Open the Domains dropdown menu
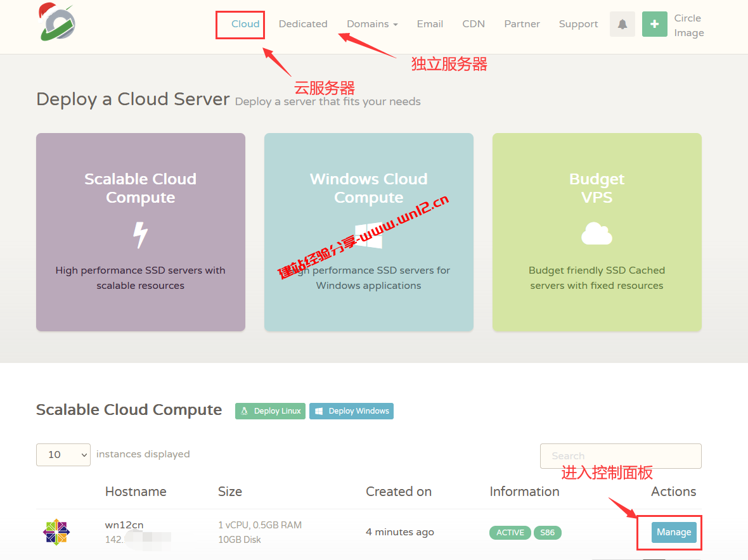The image size is (748, 560). tap(371, 23)
